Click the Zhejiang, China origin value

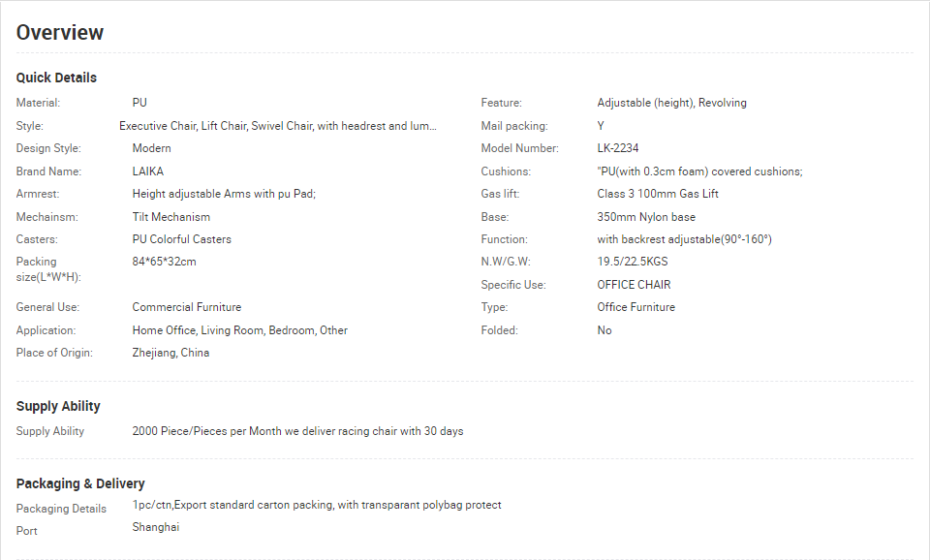pos(170,353)
